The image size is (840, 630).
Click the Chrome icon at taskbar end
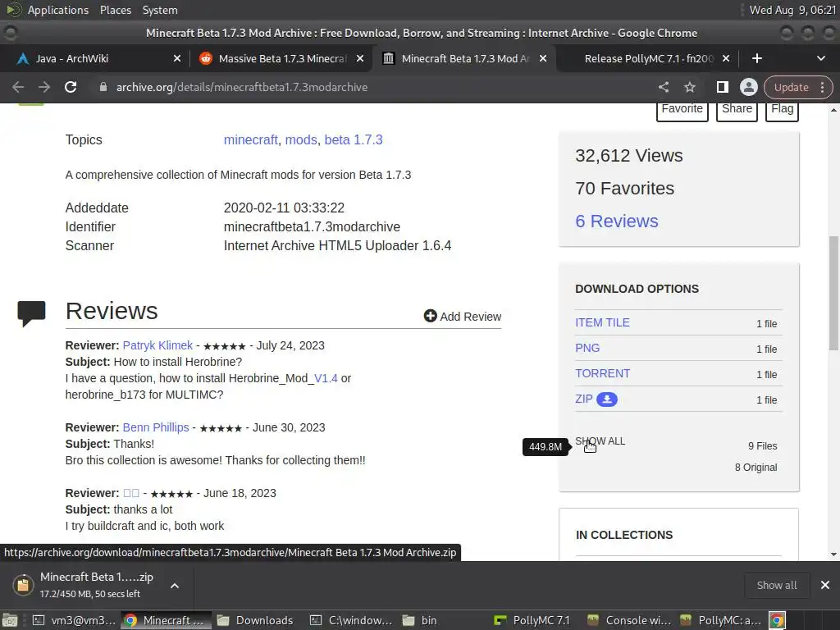(x=778, y=620)
